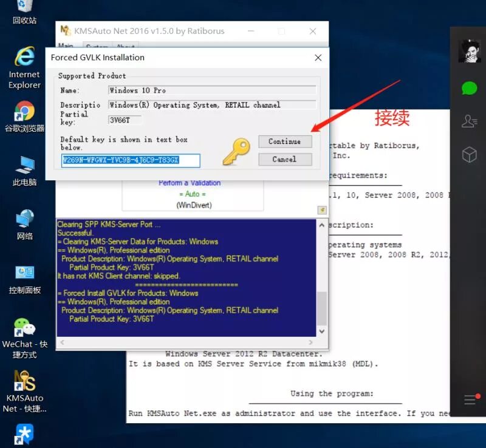Close the Forced GVLK Installation dialog
The height and width of the screenshot is (448, 486).
[318, 58]
